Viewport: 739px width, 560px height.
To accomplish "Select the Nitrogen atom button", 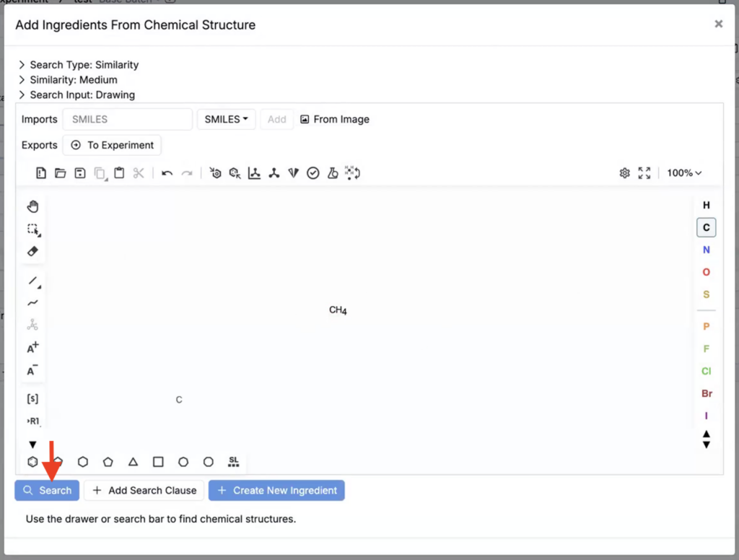I will [x=706, y=250].
